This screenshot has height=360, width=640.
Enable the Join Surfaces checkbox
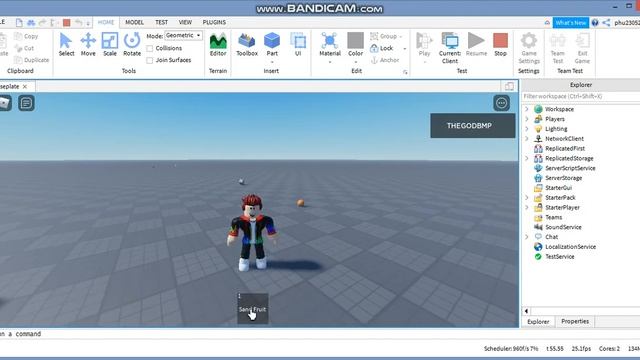pos(150,60)
